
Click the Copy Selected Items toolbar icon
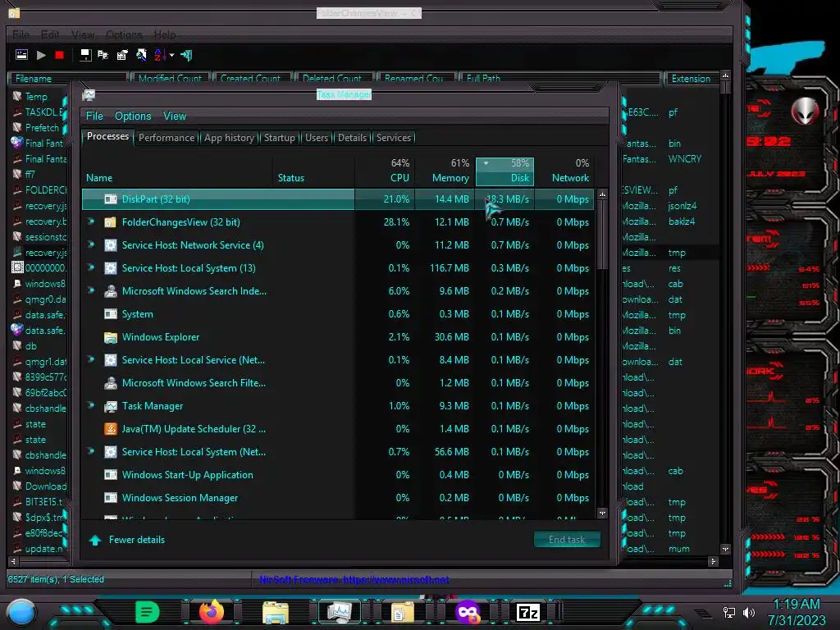point(103,55)
